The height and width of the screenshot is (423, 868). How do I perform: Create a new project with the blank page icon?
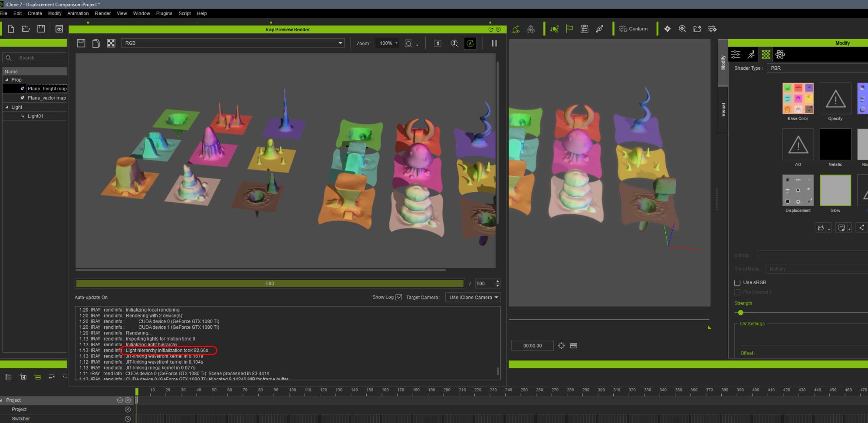click(x=11, y=29)
